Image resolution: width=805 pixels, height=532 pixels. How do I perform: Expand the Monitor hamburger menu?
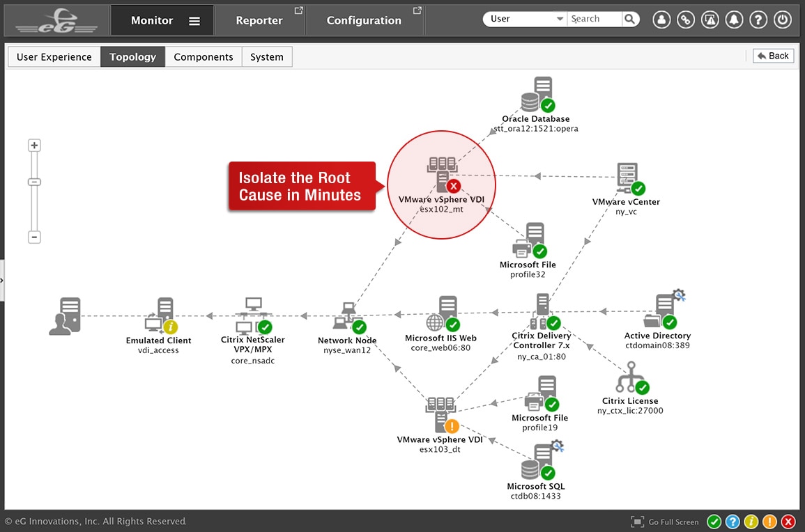click(194, 21)
